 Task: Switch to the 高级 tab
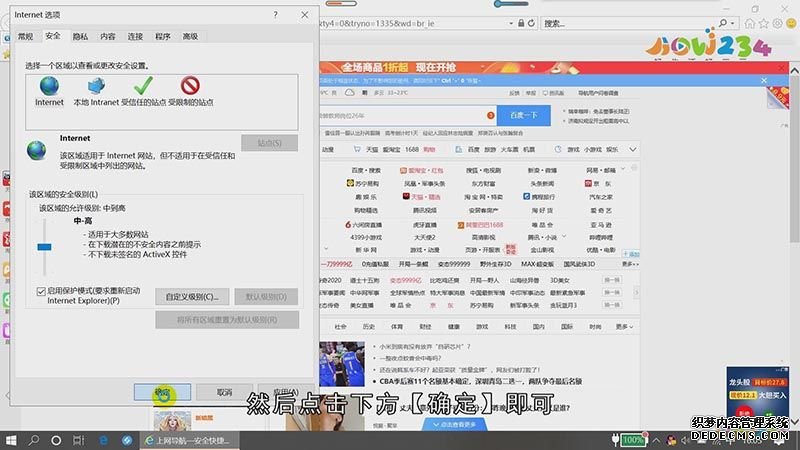190,36
